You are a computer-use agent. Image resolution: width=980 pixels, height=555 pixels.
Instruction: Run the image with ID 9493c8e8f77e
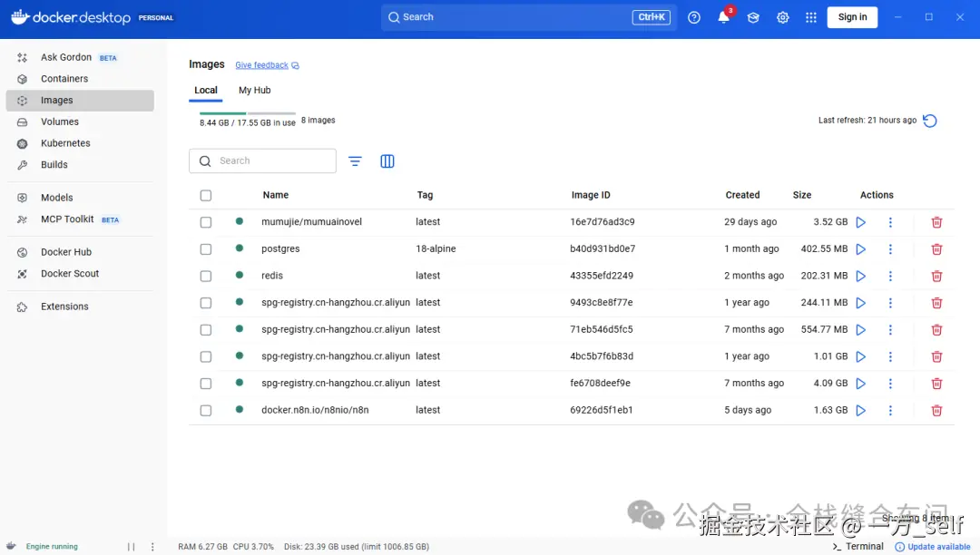(860, 303)
